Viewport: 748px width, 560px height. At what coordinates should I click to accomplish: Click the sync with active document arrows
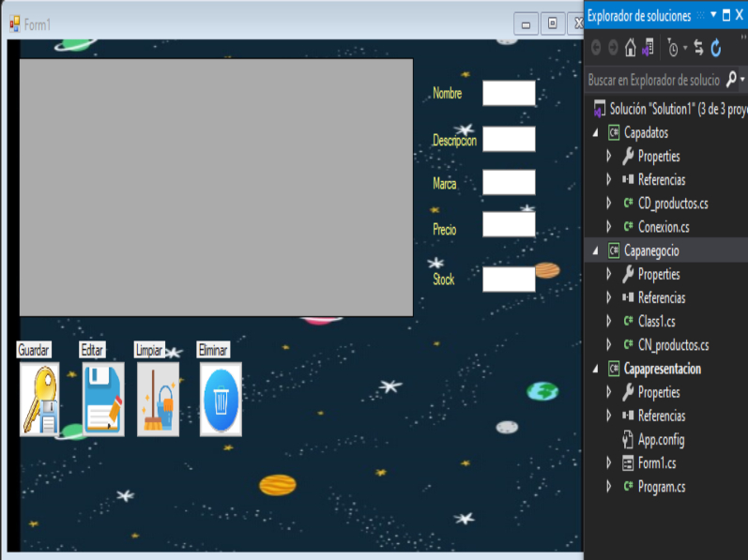[698, 48]
